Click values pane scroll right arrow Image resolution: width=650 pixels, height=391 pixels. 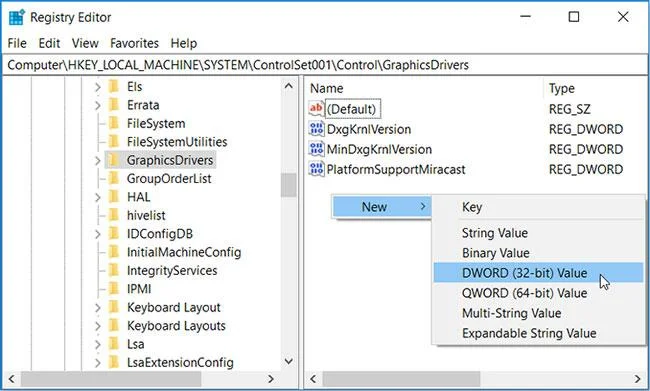point(638,379)
